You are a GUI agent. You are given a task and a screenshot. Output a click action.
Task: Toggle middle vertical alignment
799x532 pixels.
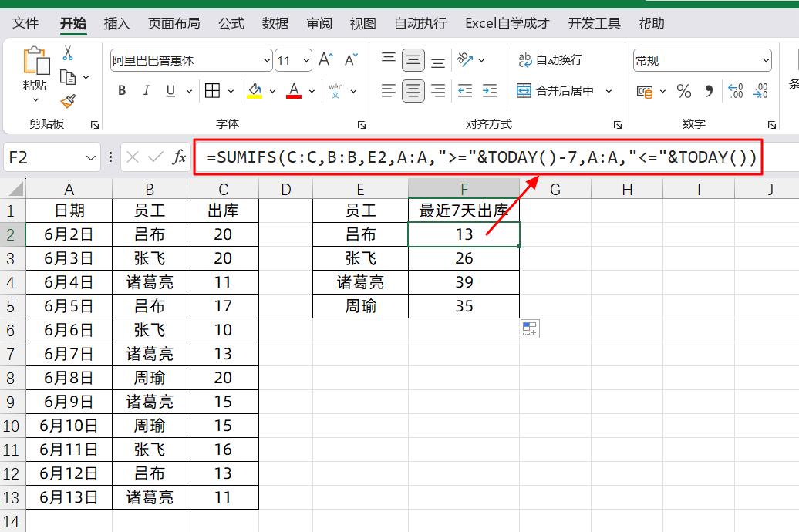click(413, 60)
